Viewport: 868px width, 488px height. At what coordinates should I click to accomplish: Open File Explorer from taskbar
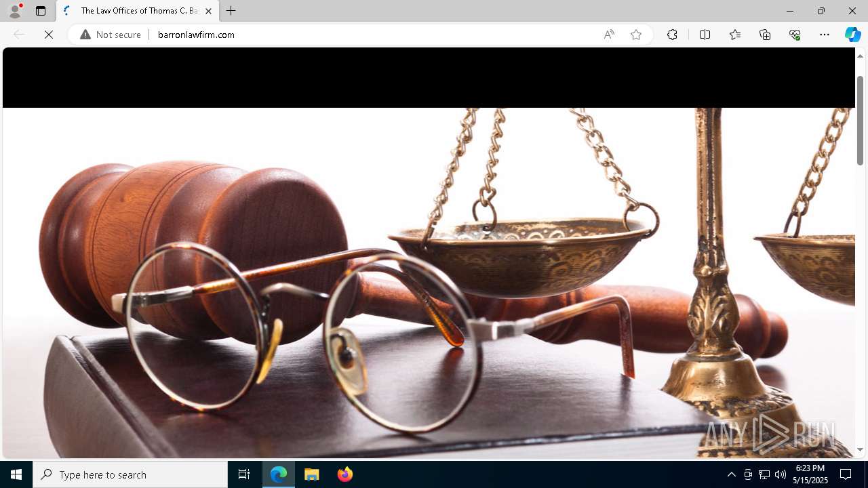[x=312, y=474]
